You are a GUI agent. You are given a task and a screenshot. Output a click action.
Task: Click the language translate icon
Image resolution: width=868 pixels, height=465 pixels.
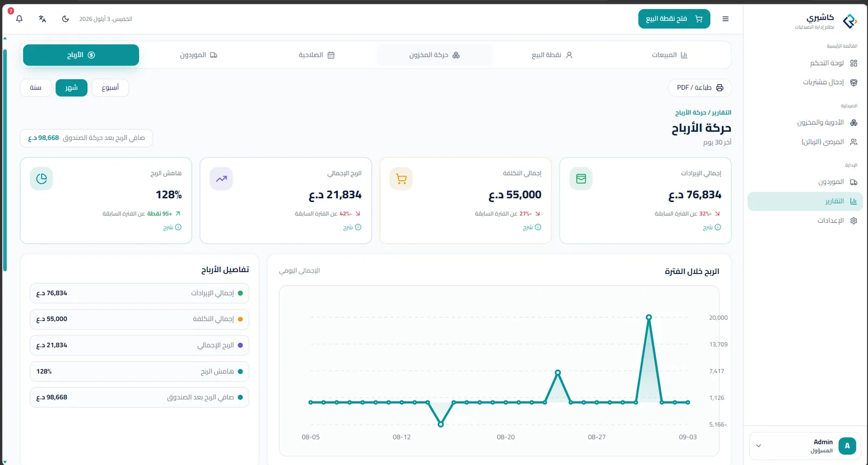(42, 19)
